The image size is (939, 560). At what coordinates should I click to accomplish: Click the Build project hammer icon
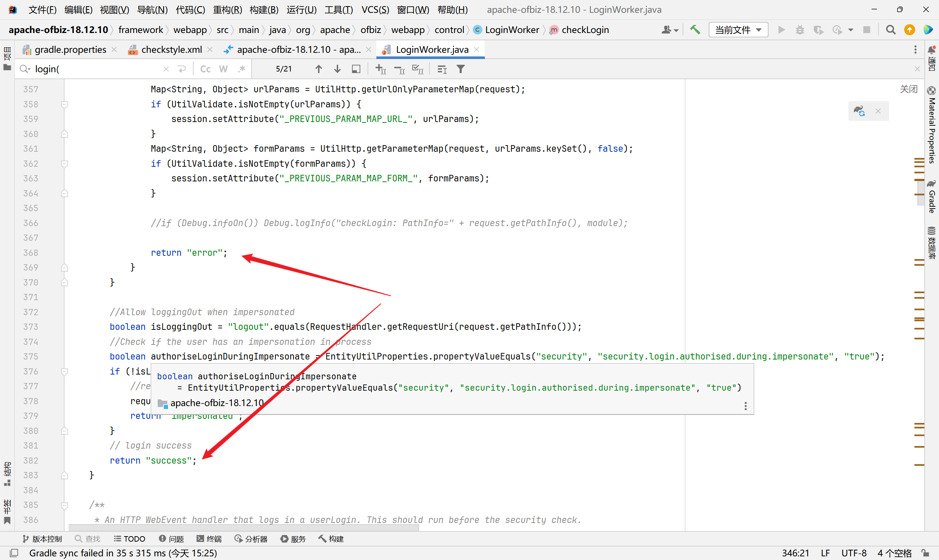(x=695, y=30)
